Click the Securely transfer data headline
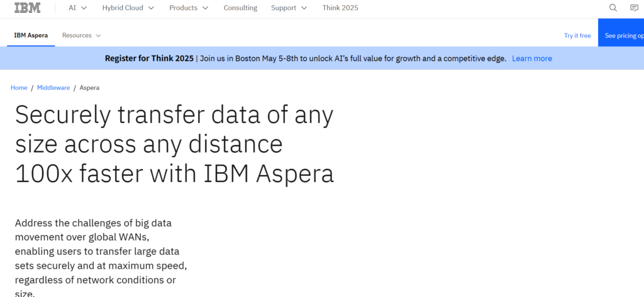This screenshot has width=644, height=297. tap(174, 144)
